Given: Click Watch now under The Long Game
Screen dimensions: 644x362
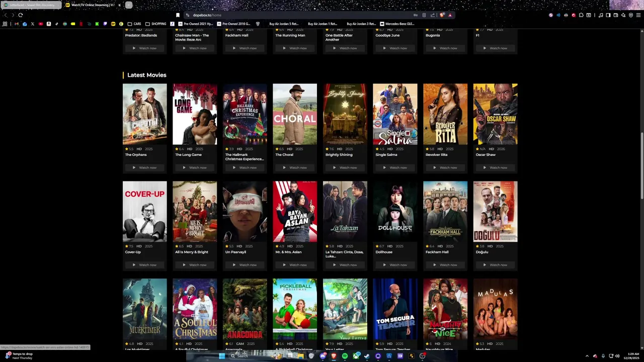Looking at the screenshot, I should click(195, 167).
